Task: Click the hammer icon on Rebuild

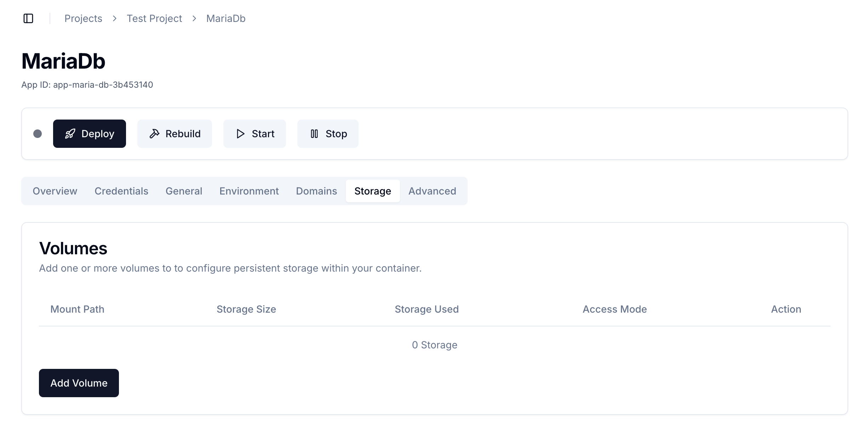Action: pos(154,134)
